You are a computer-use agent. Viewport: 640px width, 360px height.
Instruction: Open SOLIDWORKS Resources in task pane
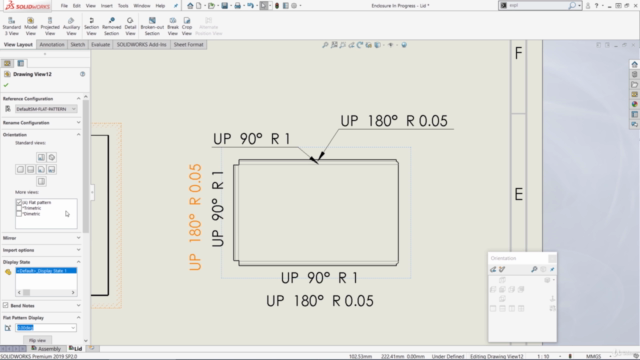(634, 64)
